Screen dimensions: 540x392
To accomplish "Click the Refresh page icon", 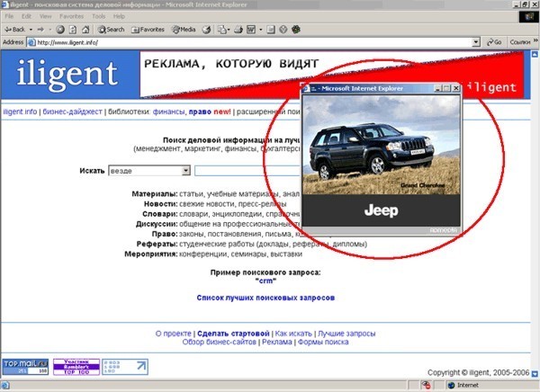I will pyautogui.click(x=73, y=30).
